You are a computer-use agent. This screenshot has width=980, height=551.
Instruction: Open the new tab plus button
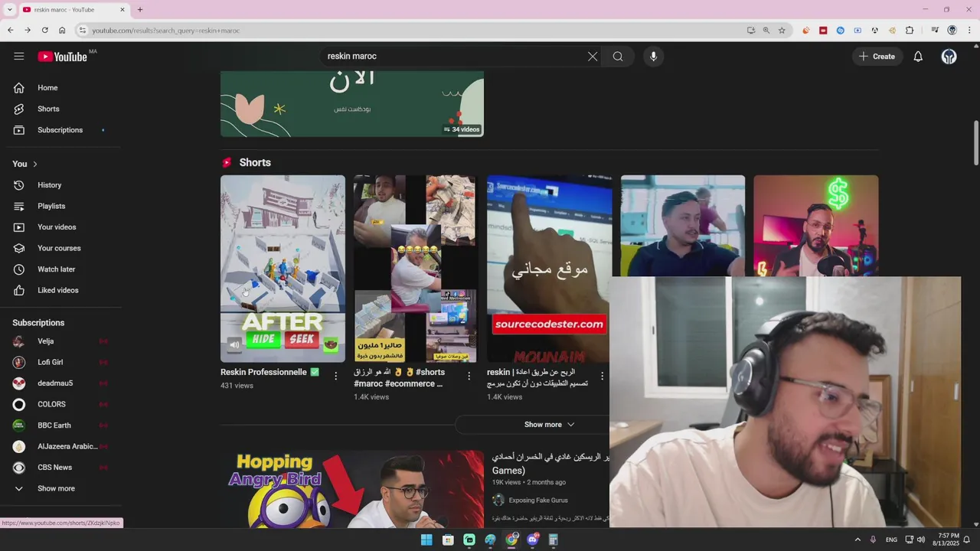tap(140, 9)
